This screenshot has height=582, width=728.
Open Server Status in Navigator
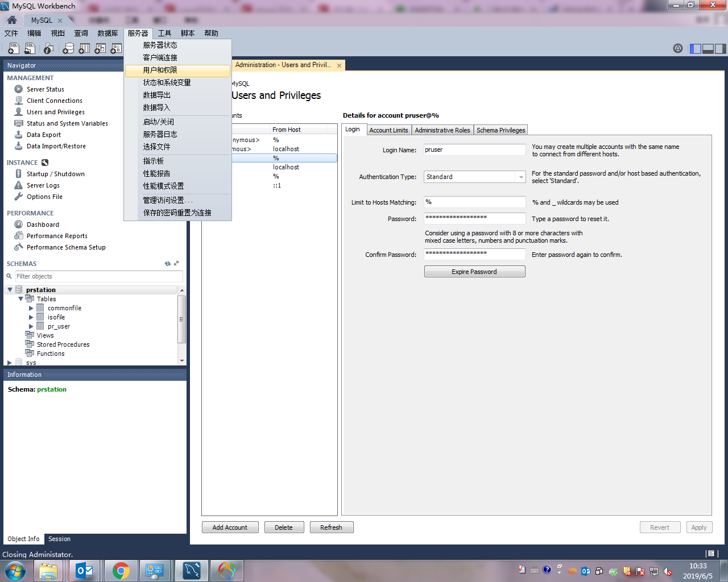tap(45, 89)
